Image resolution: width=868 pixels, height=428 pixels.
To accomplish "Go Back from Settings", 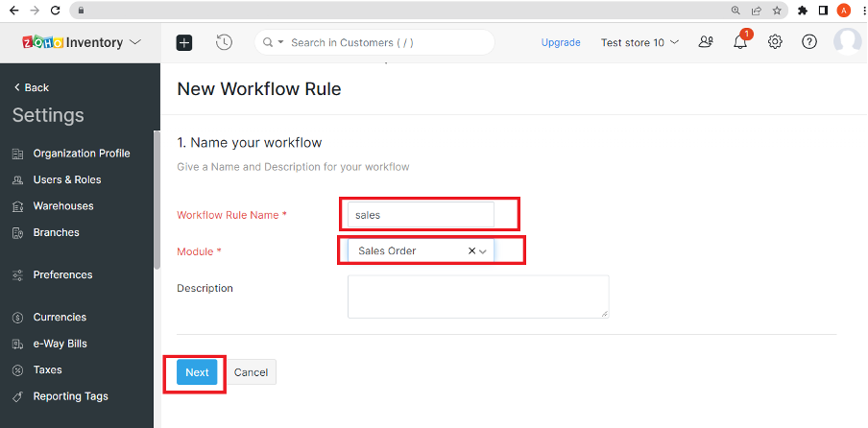I will 32,87.
